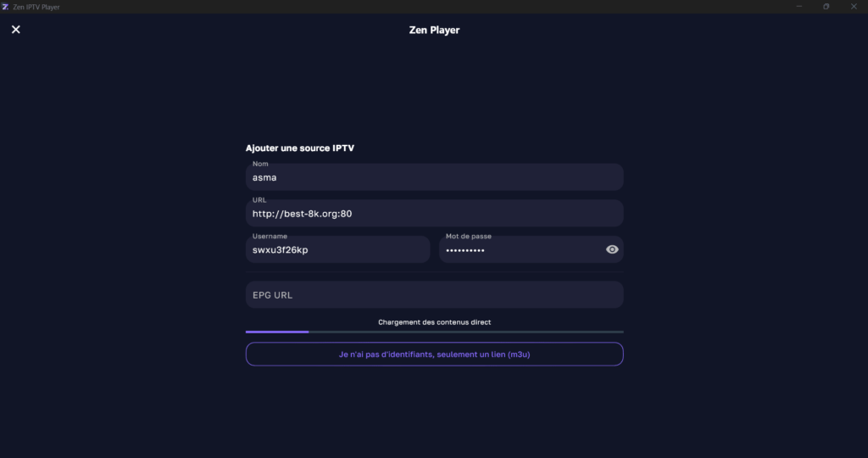Viewport: 868px width, 458px height.
Task: Click the Zen app logo in title bar
Action: [6, 7]
